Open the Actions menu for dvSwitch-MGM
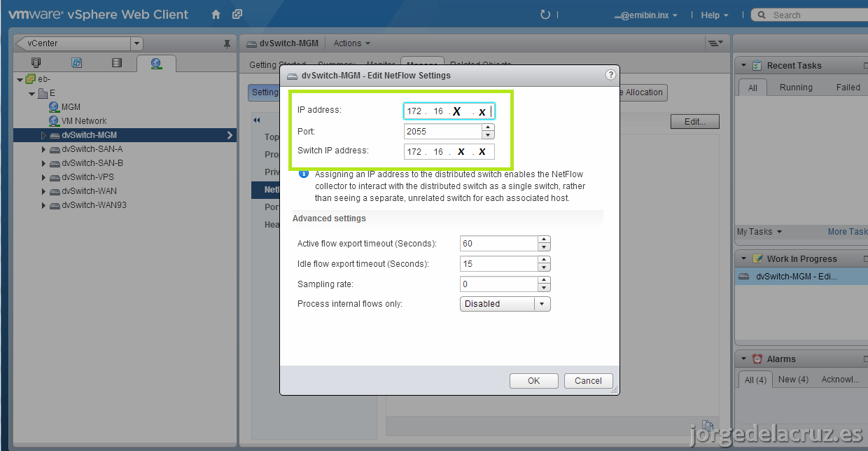Image resolution: width=868 pixels, height=451 pixels. coord(351,43)
